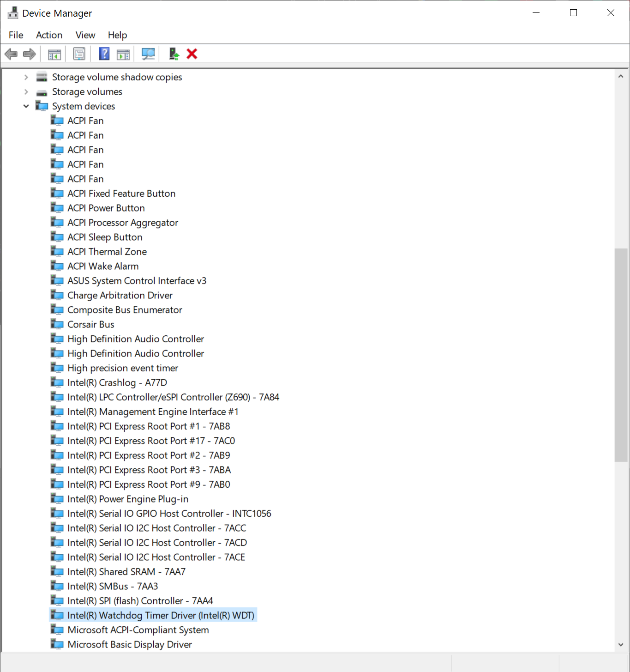
Task: Click the vertical scrollbar up arrow
Action: (621, 76)
